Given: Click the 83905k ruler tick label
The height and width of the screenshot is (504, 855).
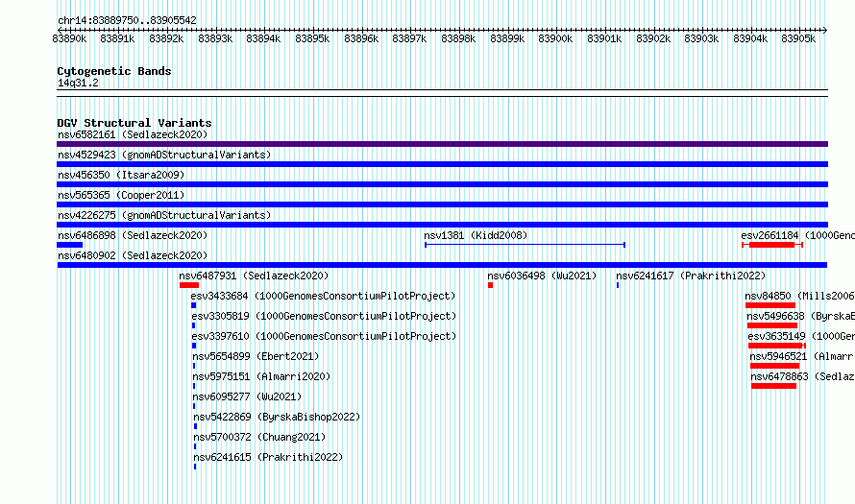Looking at the screenshot, I should point(798,38).
